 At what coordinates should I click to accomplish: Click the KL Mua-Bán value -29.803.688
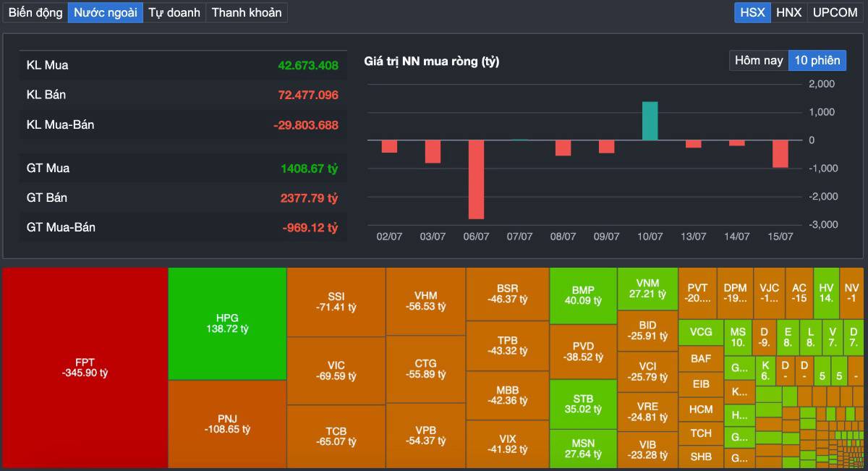pos(306,124)
